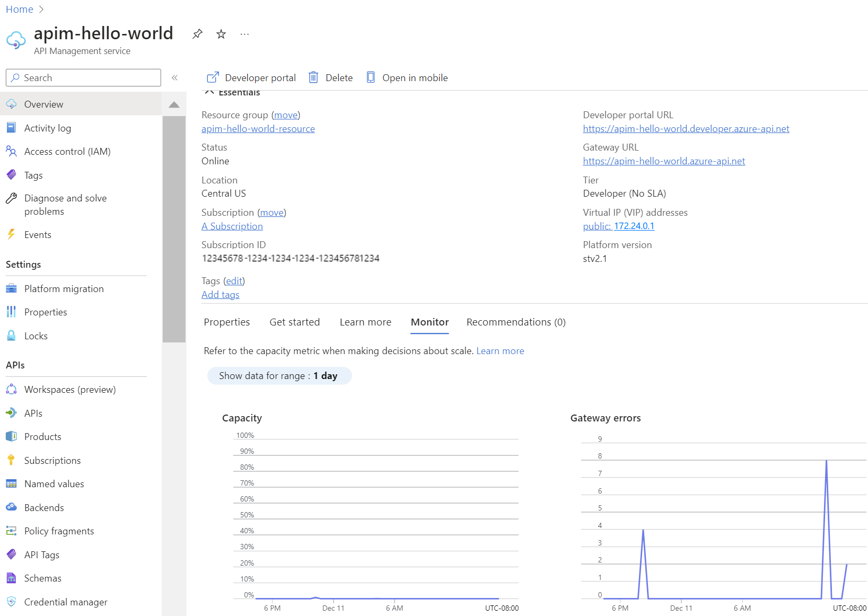The width and height of the screenshot is (868, 616).
Task: Open Recommendations (0) tab
Action: tap(516, 322)
